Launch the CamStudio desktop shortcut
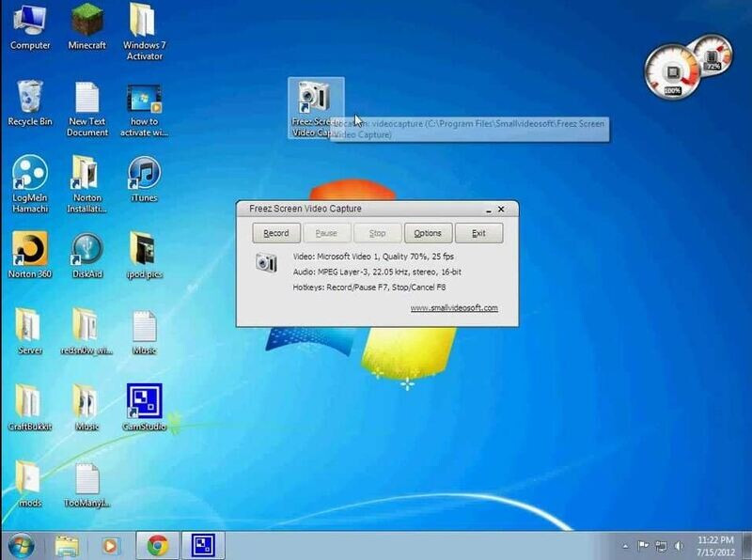Screen dimensions: 752x560 [144, 402]
